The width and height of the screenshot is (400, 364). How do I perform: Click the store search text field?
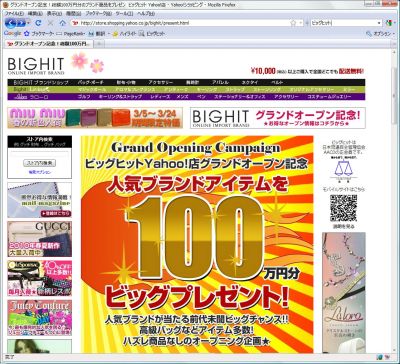(39, 154)
